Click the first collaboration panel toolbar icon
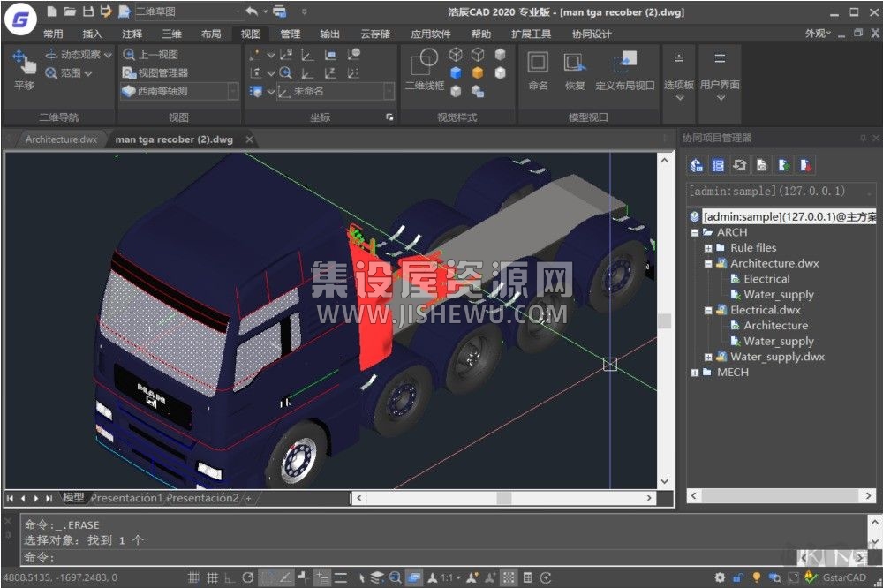Viewport: 883px width, 588px height. (696, 165)
